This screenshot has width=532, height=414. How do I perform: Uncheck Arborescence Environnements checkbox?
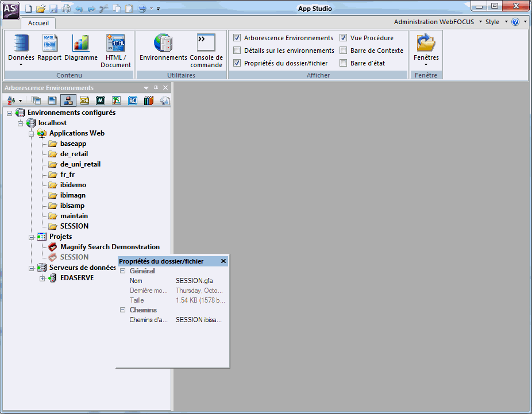tap(237, 38)
